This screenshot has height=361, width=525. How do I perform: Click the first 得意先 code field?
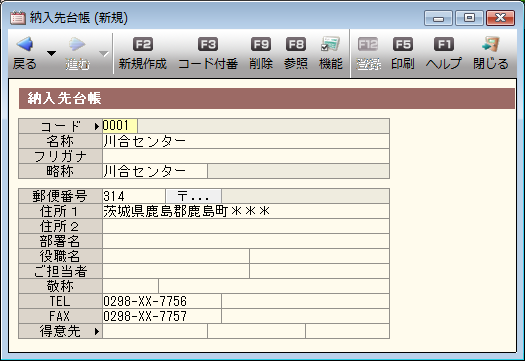(x=155, y=331)
